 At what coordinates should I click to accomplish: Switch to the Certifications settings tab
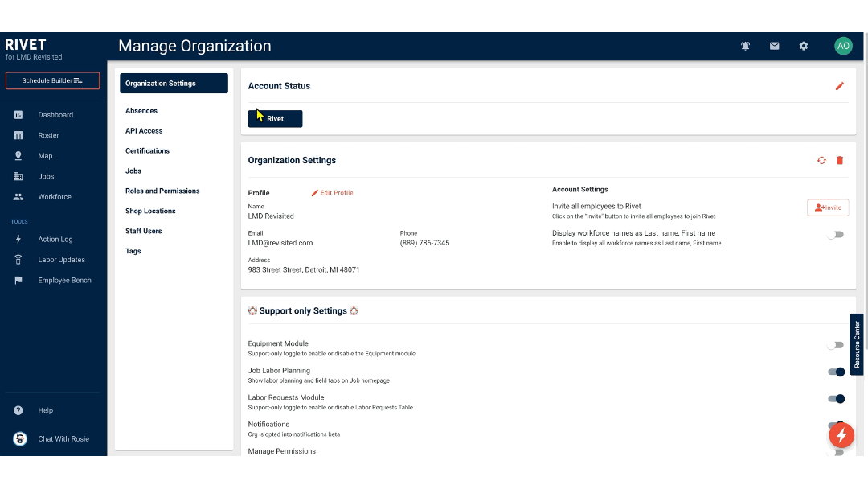[x=147, y=150]
